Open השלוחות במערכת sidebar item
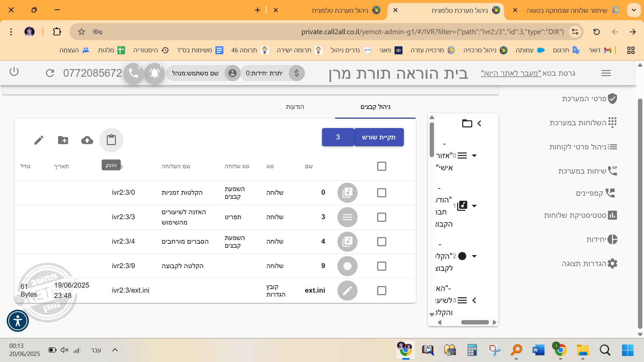Image resolution: width=644 pixels, height=362 pixels. coord(583,123)
